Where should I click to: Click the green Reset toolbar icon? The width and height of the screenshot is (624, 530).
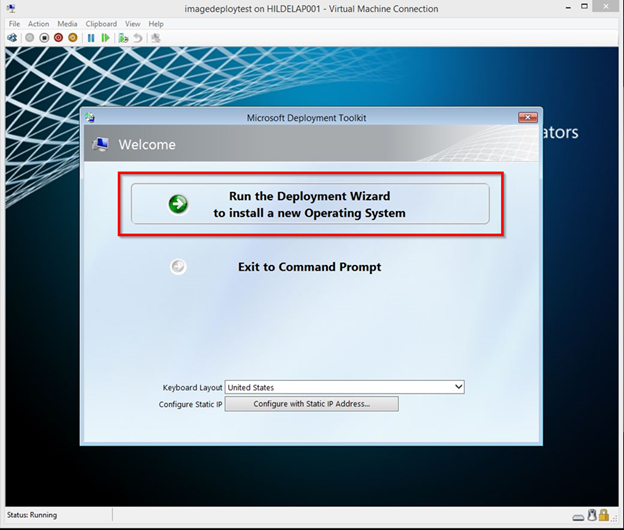point(105,38)
